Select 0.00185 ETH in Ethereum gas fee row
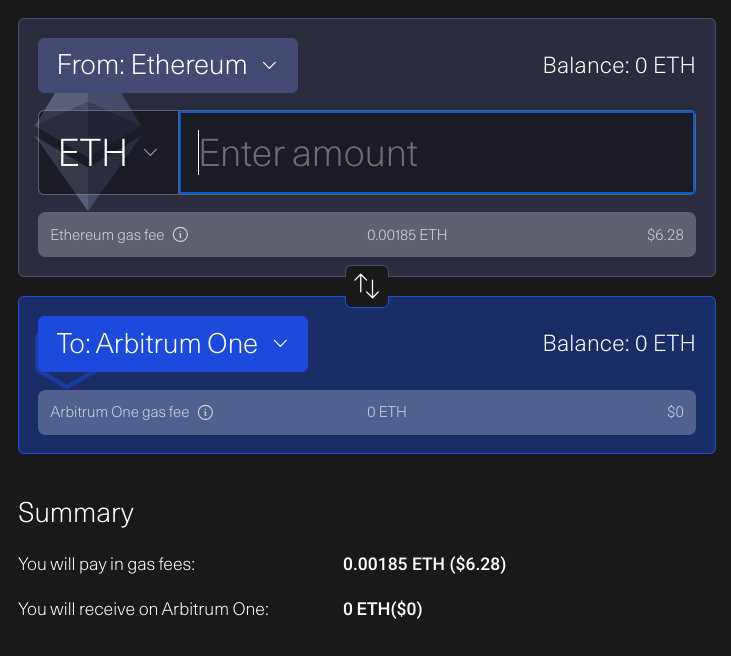This screenshot has height=656, width=731. [x=407, y=236]
